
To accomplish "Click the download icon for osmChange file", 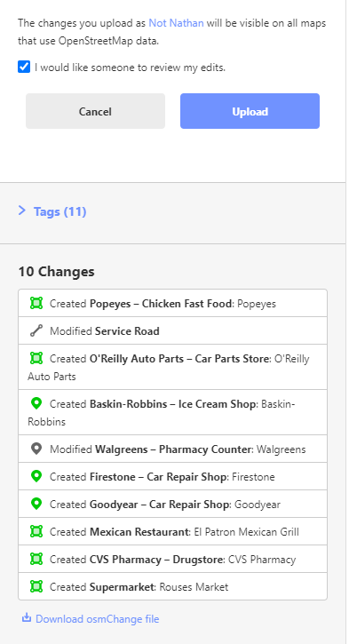I will tap(27, 617).
